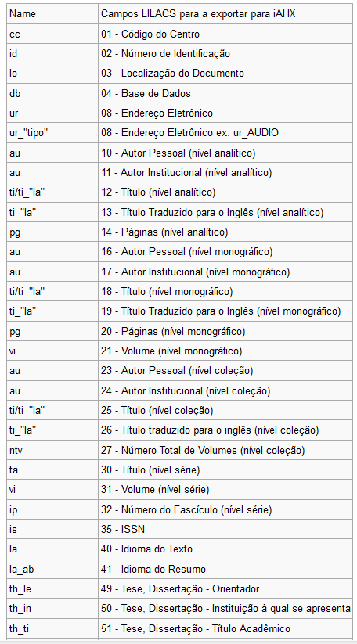This screenshot has height=644, width=357.
Task: Click '17 - Autor Institucional (nível monográfico)' cell
Action: [225, 272]
